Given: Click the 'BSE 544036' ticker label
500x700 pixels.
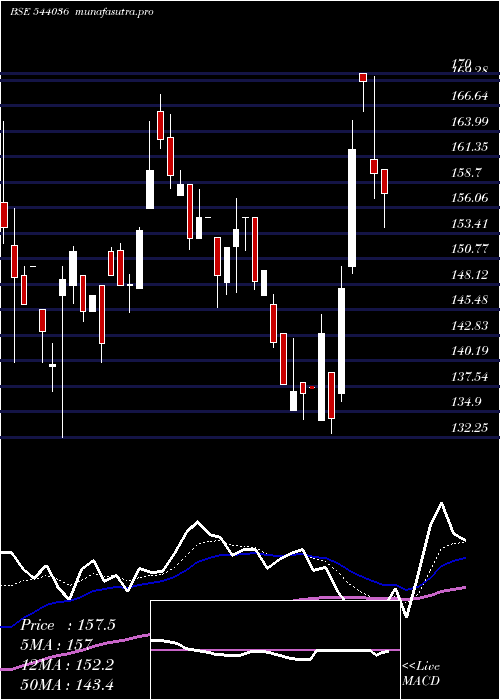Looking at the screenshot, I should tap(39, 12).
